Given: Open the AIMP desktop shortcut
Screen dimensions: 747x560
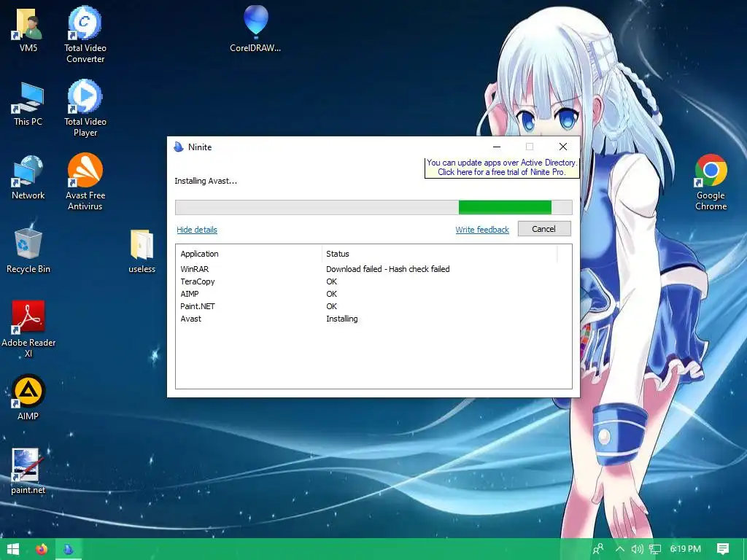Looking at the screenshot, I should click(28, 398).
